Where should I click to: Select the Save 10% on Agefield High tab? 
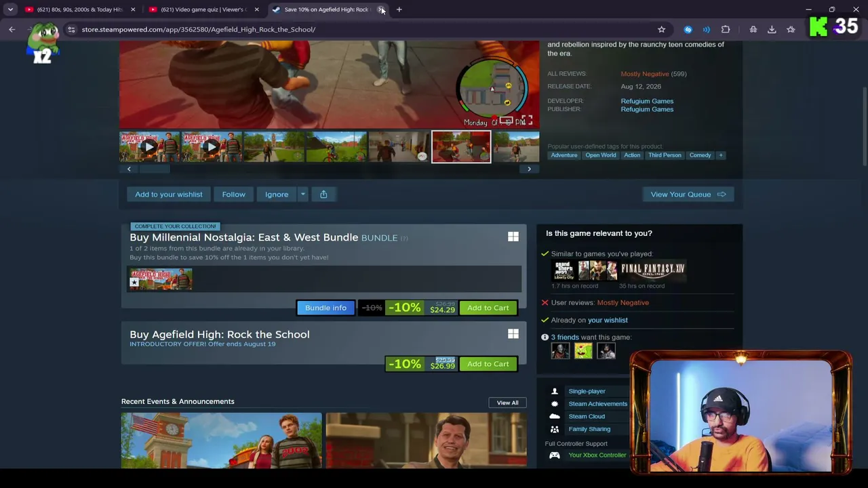coord(328,9)
